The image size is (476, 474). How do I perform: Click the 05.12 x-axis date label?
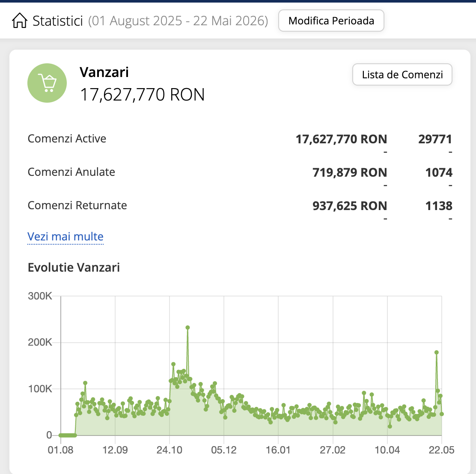tap(224, 450)
